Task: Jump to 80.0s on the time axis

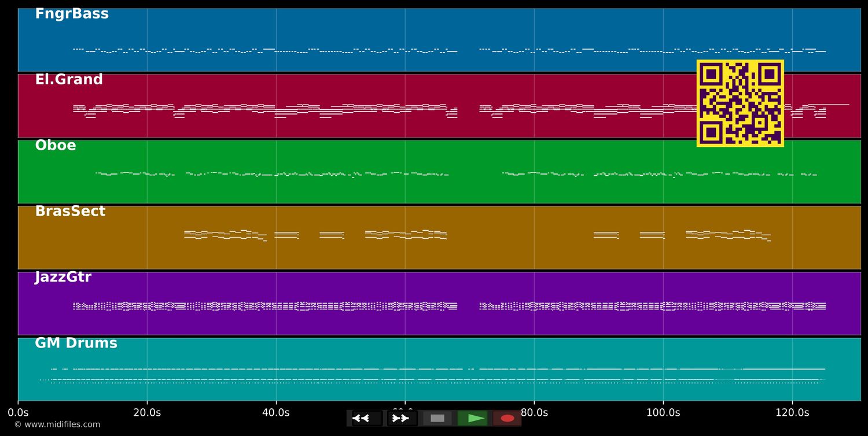Action: [x=534, y=413]
